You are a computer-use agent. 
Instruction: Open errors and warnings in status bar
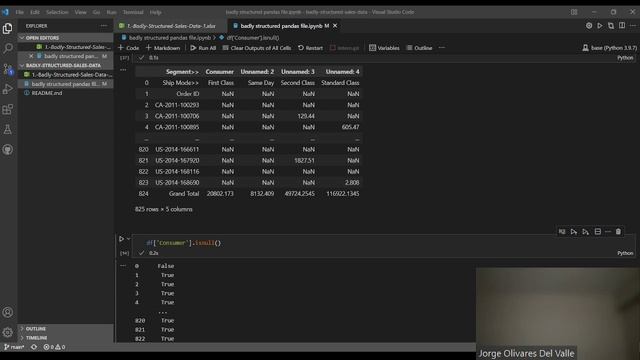54,347
